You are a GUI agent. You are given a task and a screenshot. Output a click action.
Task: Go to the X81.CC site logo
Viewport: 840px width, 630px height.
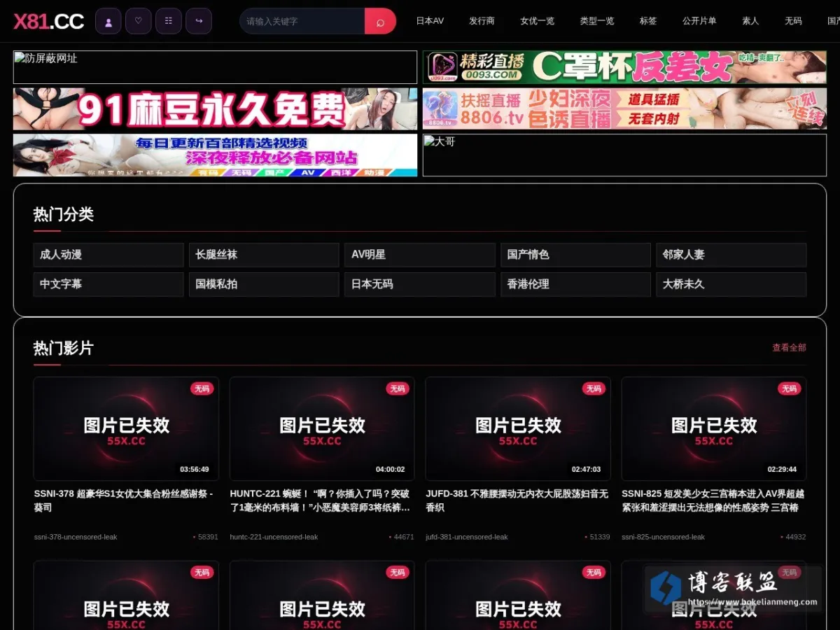[49, 22]
